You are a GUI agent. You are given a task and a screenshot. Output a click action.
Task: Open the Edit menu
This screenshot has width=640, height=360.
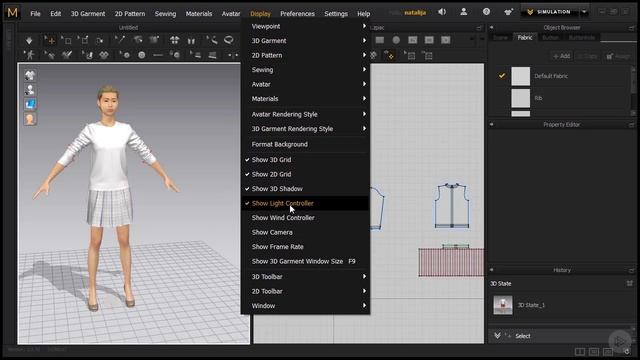(x=56, y=13)
